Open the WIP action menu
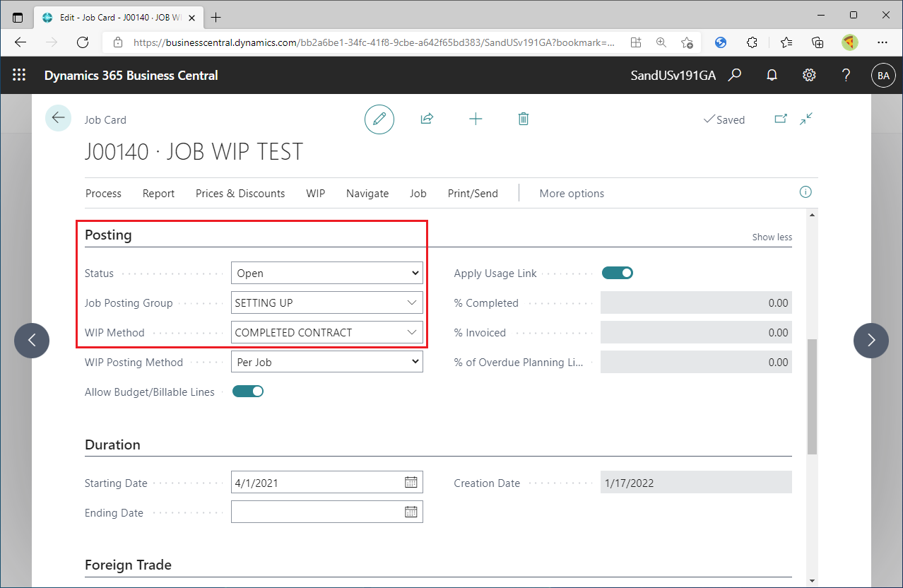The height and width of the screenshot is (588, 903). click(x=315, y=193)
